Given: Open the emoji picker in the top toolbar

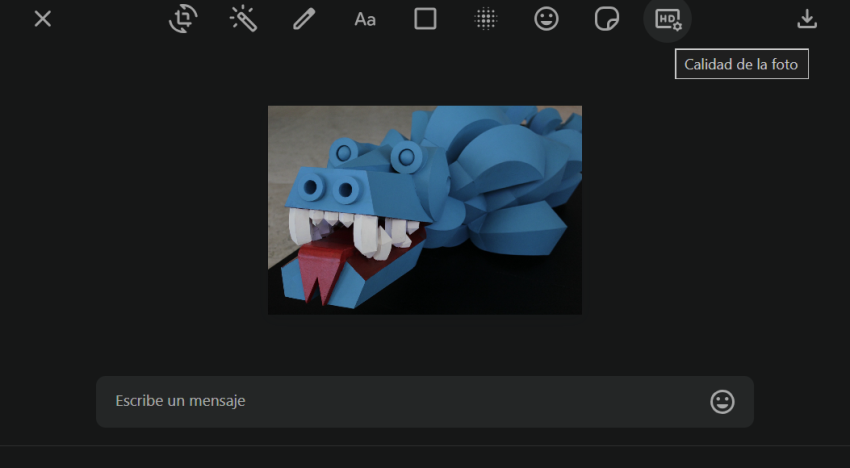Looking at the screenshot, I should pyautogui.click(x=546, y=19).
